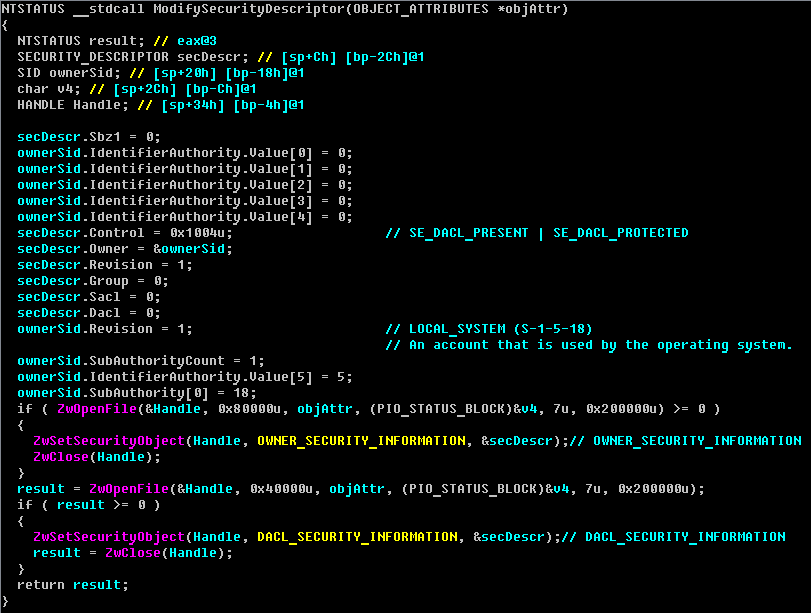811x613 pixels.
Task: Click the *objAttr parameter in the function signature
Action: pyautogui.click(x=529, y=9)
